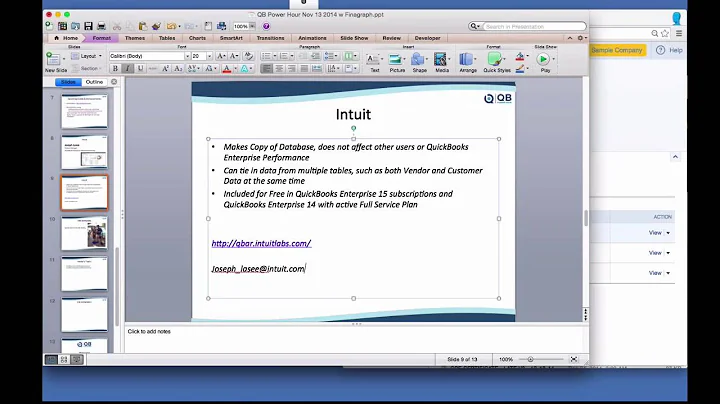
Task: Click the Line Color pen icon
Action: 520,69
